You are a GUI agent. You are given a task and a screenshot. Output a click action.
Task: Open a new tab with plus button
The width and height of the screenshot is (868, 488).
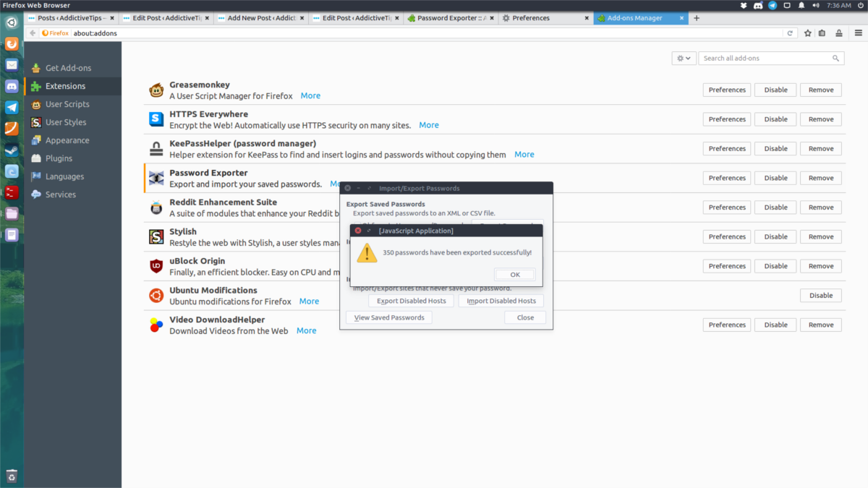tap(697, 18)
